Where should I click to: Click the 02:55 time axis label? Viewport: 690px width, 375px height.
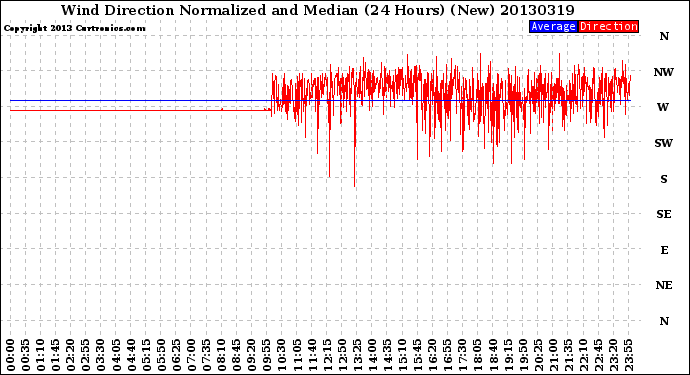(x=86, y=355)
